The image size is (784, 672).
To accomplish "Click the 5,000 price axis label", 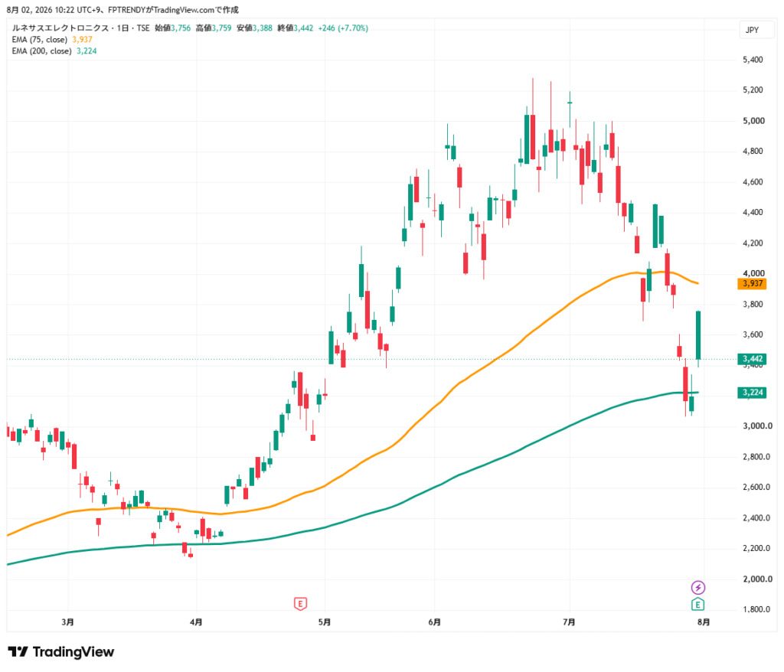I will [x=753, y=120].
